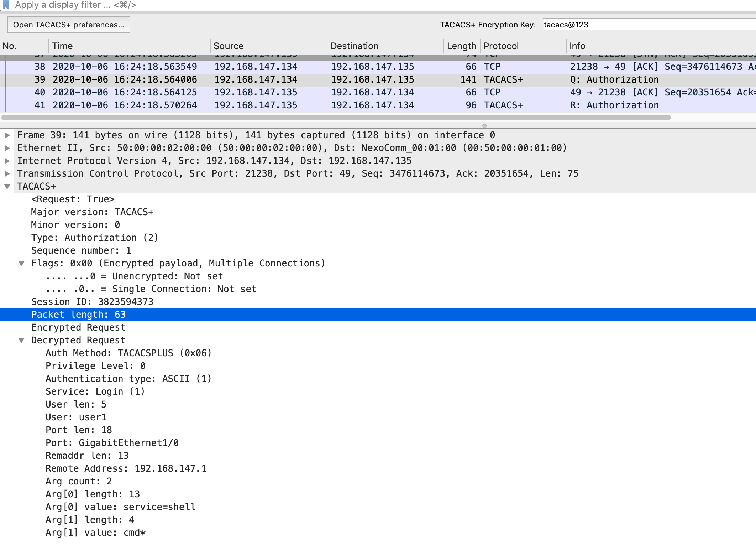Click the display filter bookmark icon
The width and height of the screenshot is (756, 555).
[5, 5]
